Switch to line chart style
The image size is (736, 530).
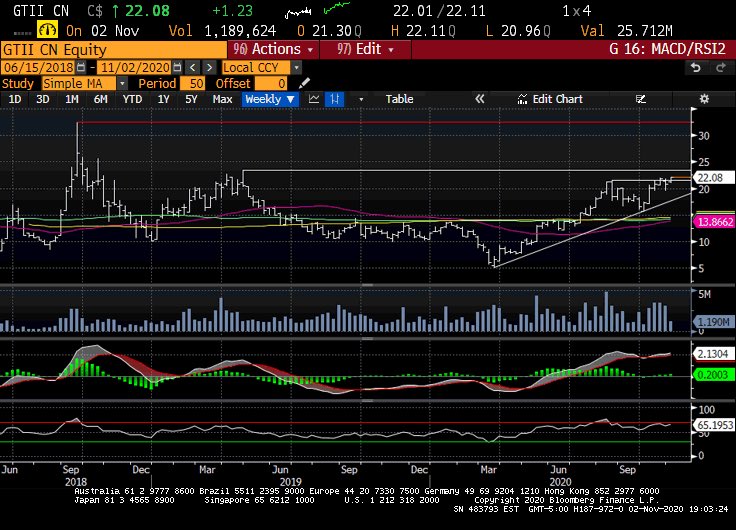pyautogui.click(x=314, y=99)
